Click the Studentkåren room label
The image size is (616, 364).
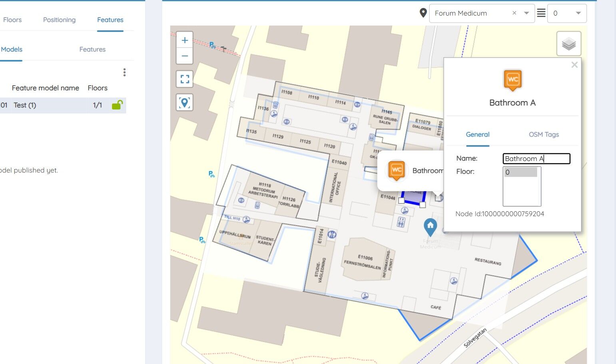265,240
